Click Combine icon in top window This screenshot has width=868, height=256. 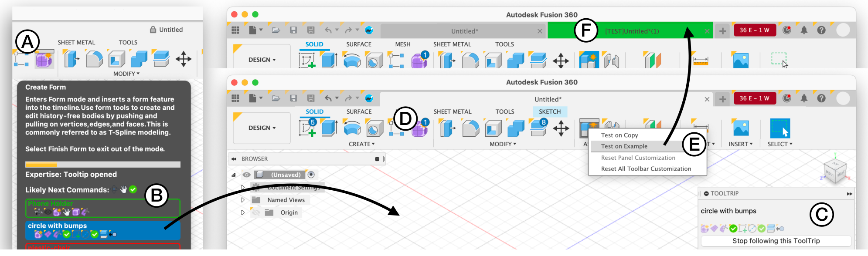pos(516,60)
